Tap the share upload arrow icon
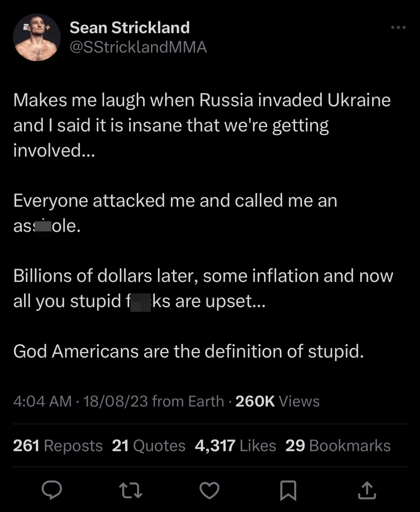 coord(367,490)
